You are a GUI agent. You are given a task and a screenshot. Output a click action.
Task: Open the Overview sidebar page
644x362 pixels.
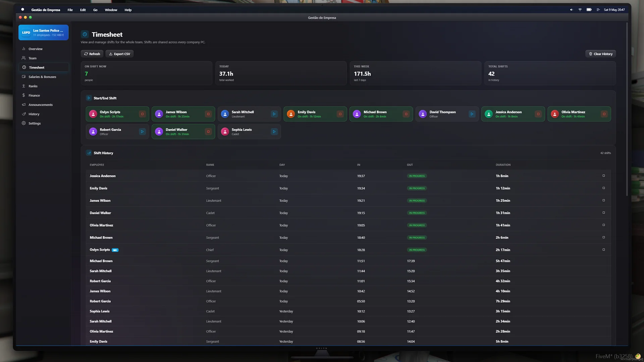[x=44, y=49]
